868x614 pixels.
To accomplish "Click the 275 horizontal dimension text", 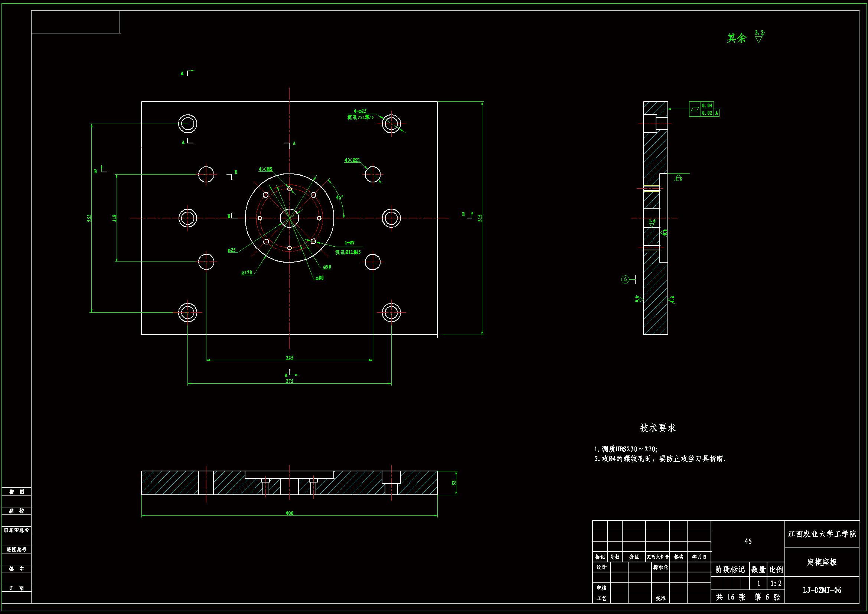I will [290, 381].
